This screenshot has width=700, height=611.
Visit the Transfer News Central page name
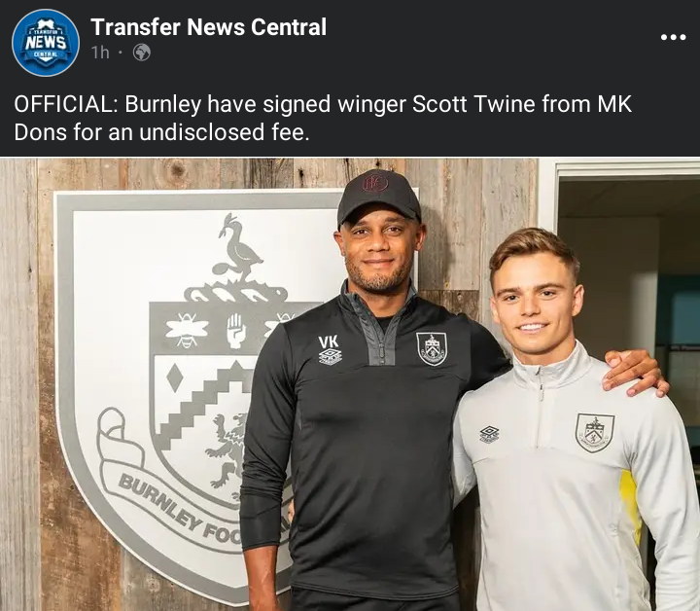(208, 27)
